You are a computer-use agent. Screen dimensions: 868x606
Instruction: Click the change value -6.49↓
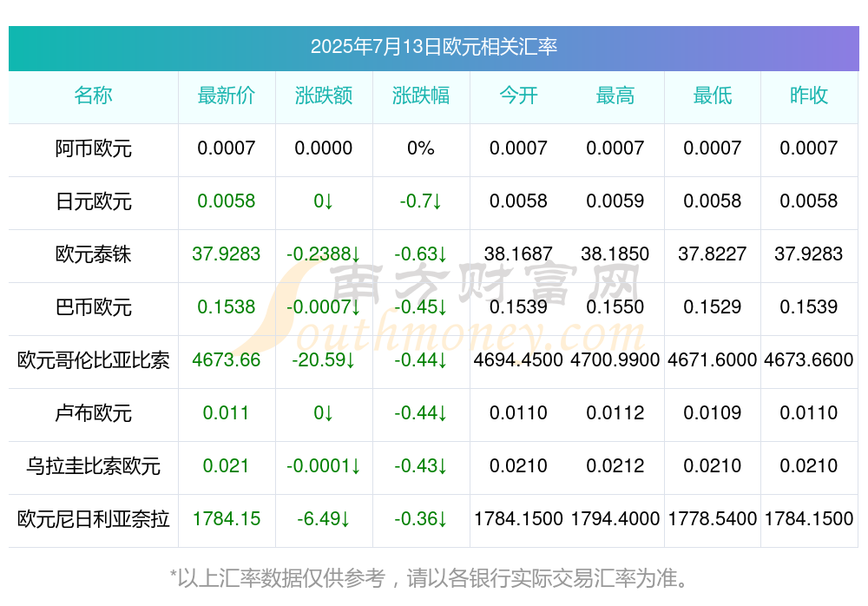coord(324,519)
